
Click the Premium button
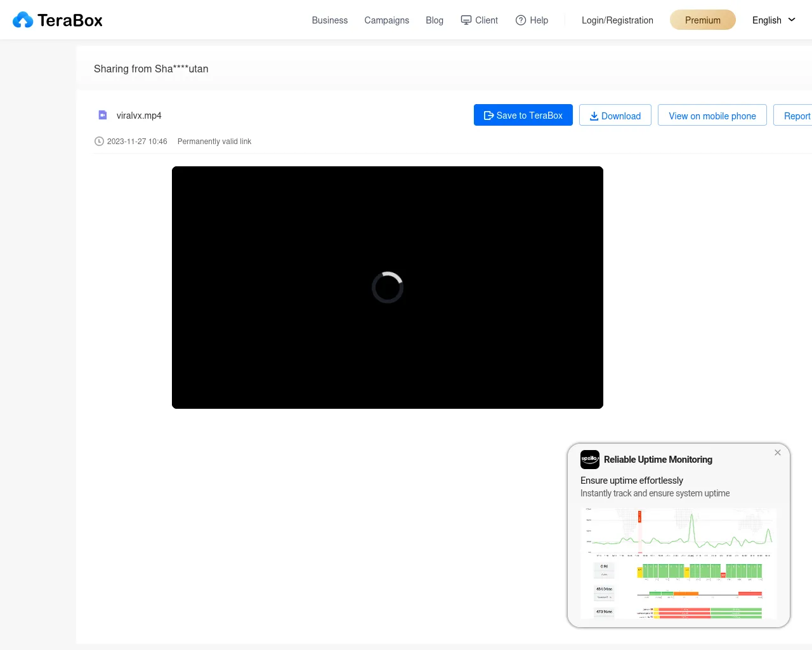coord(703,20)
